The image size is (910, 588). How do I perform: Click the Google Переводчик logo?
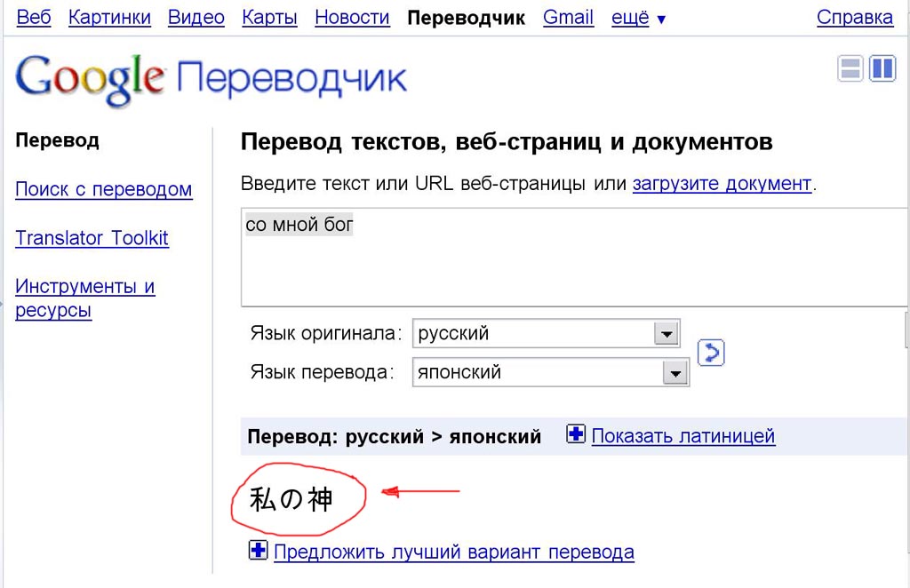pos(211,78)
